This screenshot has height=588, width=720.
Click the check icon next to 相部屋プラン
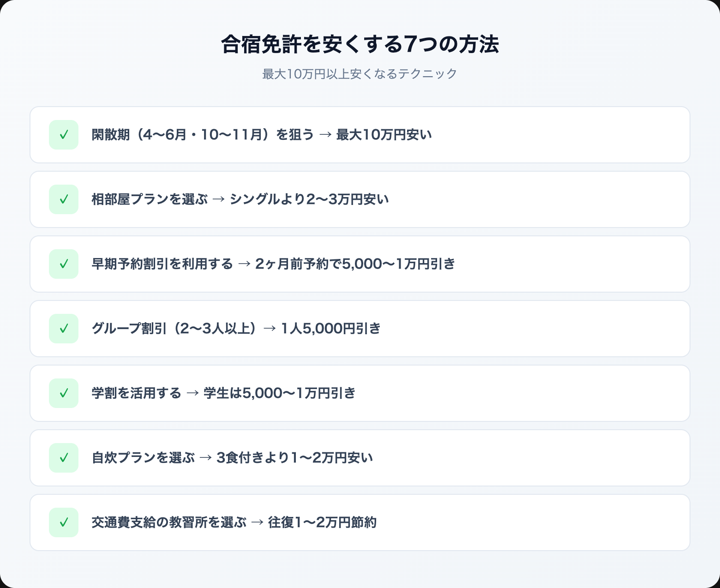tap(64, 199)
